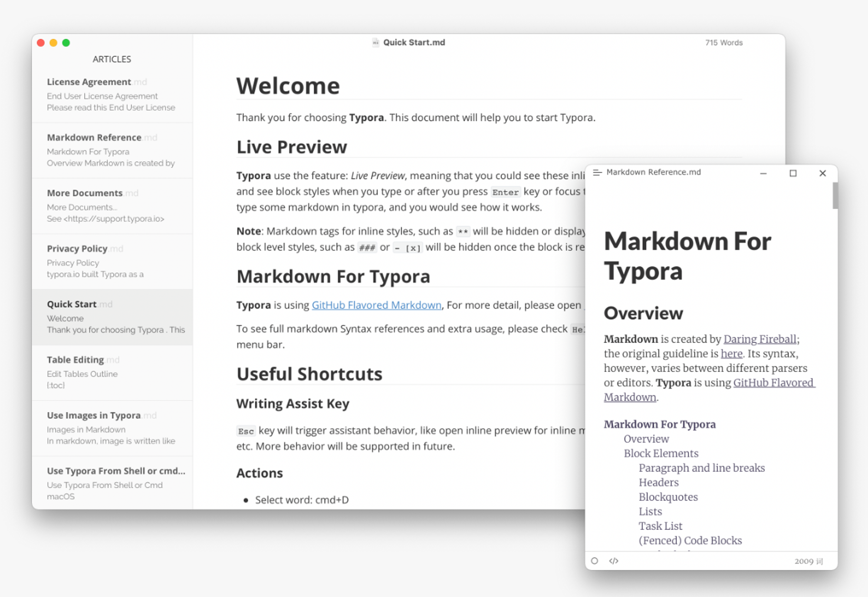This screenshot has width=868, height=597.
Task: Toggle source code mode icon in status bar
Action: tap(614, 561)
